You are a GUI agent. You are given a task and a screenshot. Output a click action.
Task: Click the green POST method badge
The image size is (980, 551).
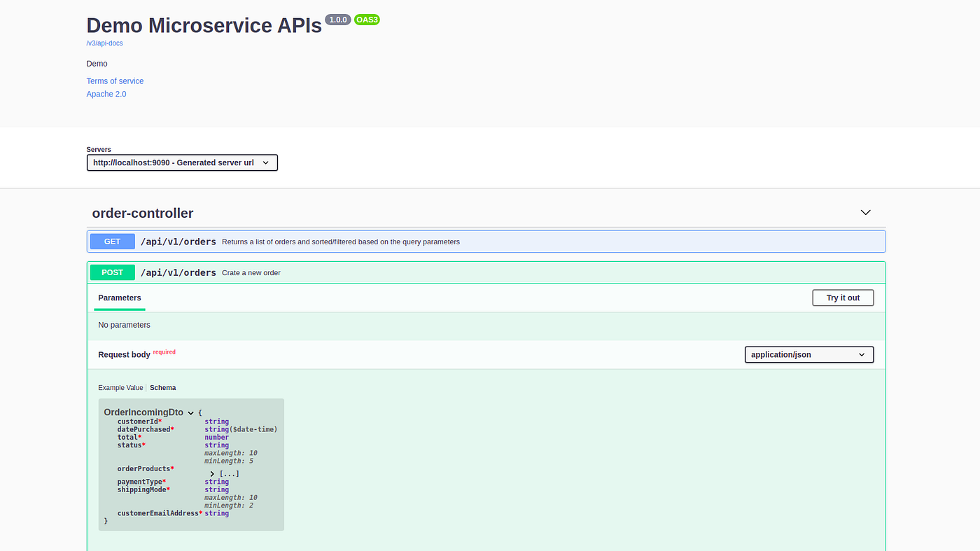tap(112, 272)
